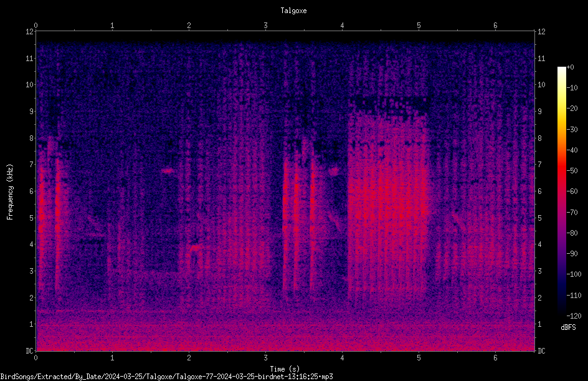
Task: Click the Talgoxe title at top
Action: coord(293,11)
